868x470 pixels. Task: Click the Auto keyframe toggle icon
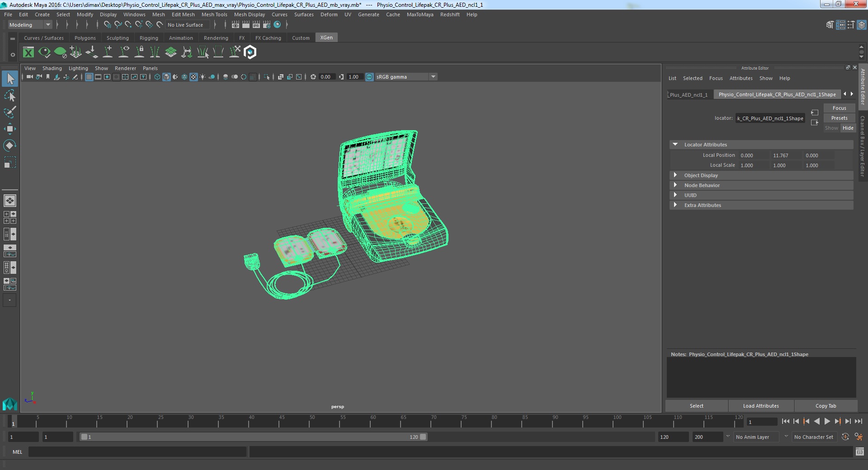[x=845, y=437]
